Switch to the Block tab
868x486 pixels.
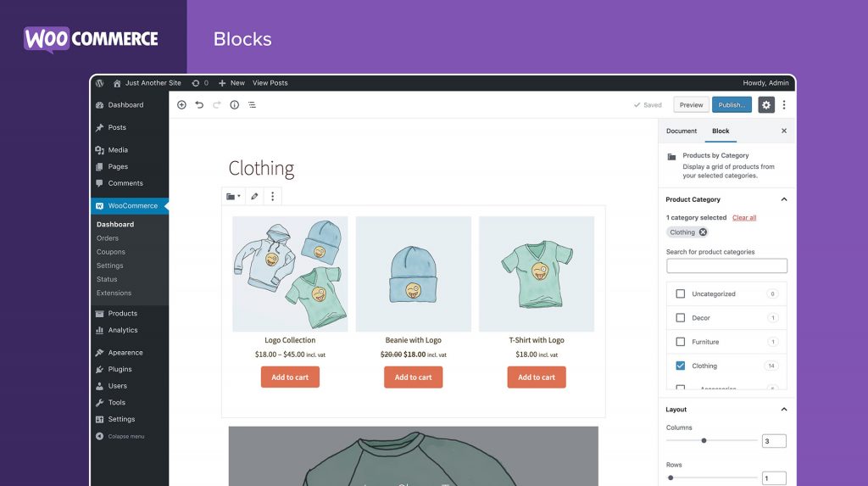pyautogui.click(x=721, y=131)
